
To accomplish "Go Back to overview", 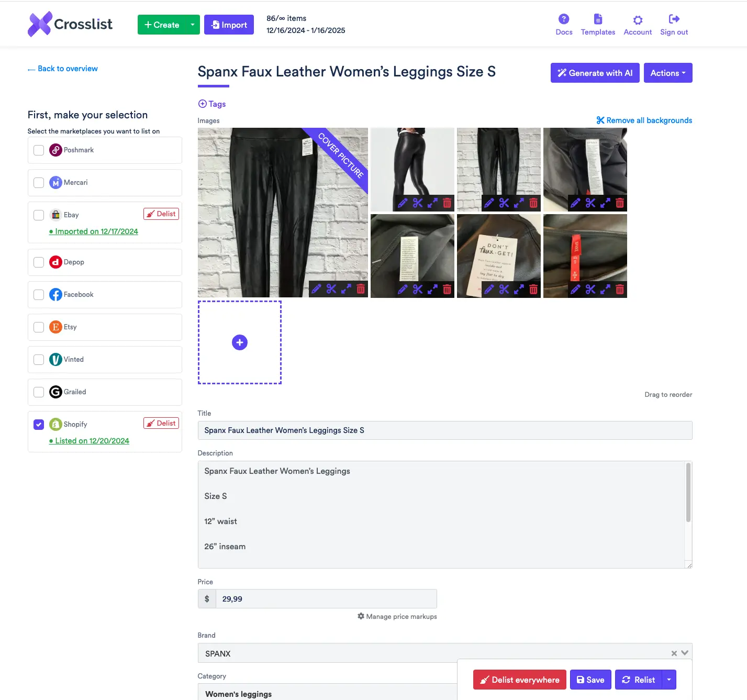I will (x=63, y=69).
